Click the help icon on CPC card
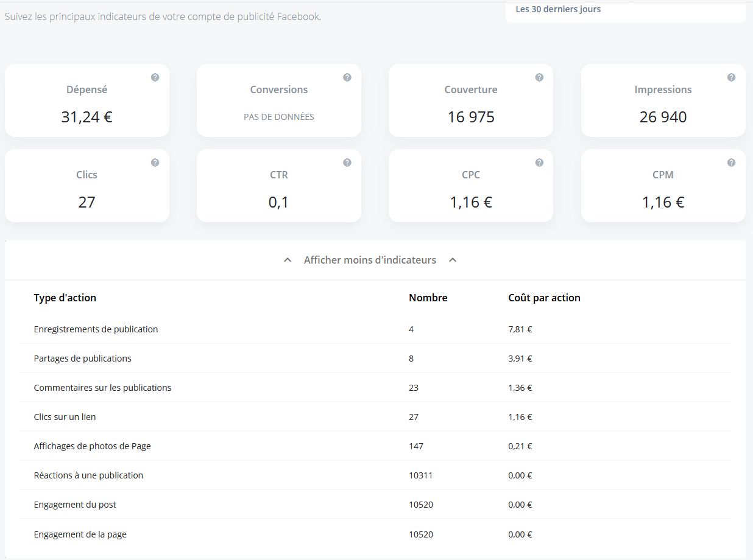This screenshot has width=753, height=560. click(x=539, y=163)
